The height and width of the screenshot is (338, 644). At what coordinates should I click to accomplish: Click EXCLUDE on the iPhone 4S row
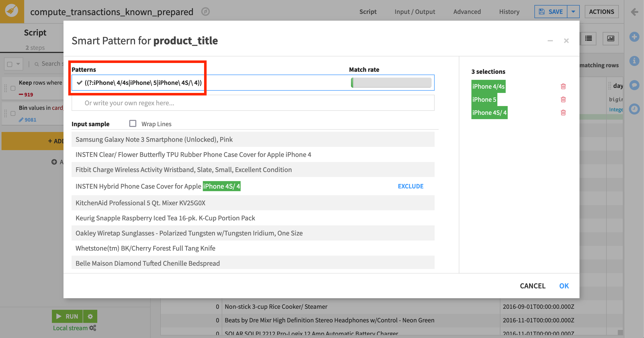coord(410,186)
